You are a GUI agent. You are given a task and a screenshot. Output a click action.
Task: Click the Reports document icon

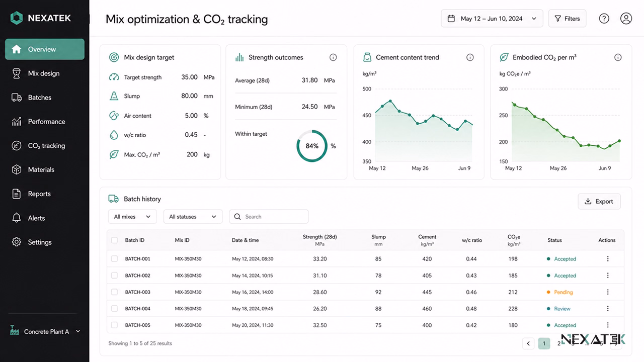pos(17,194)
